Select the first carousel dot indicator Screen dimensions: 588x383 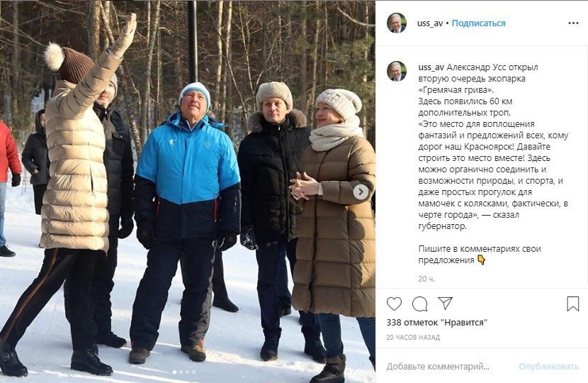tap(174, 372)
